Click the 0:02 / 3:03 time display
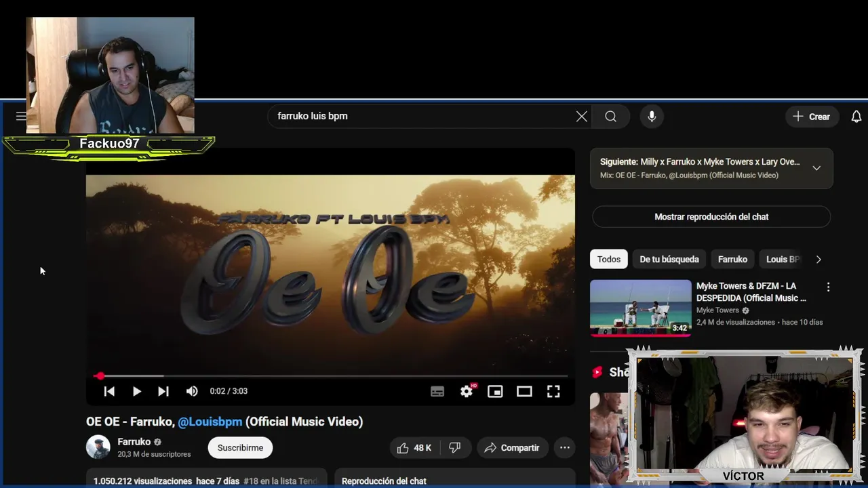This screenshot has width=868, height=488. (x=229, y=391)
